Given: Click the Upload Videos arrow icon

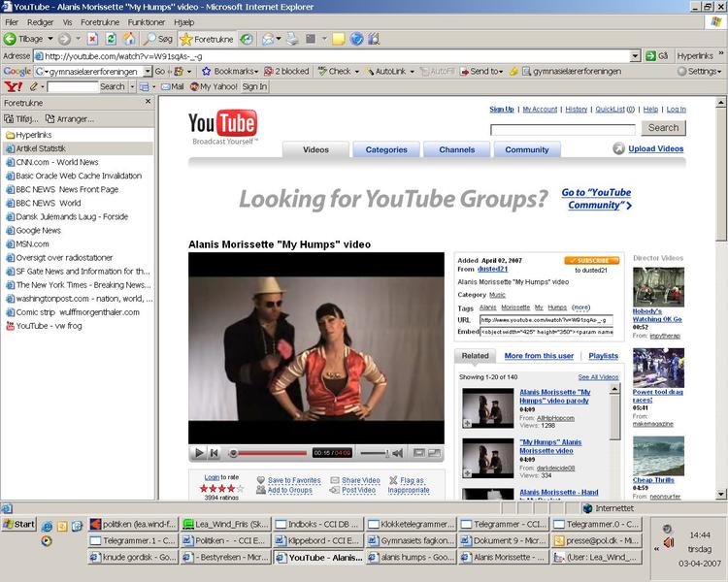Looking at the screenshot, I should (x=618, y=148).
